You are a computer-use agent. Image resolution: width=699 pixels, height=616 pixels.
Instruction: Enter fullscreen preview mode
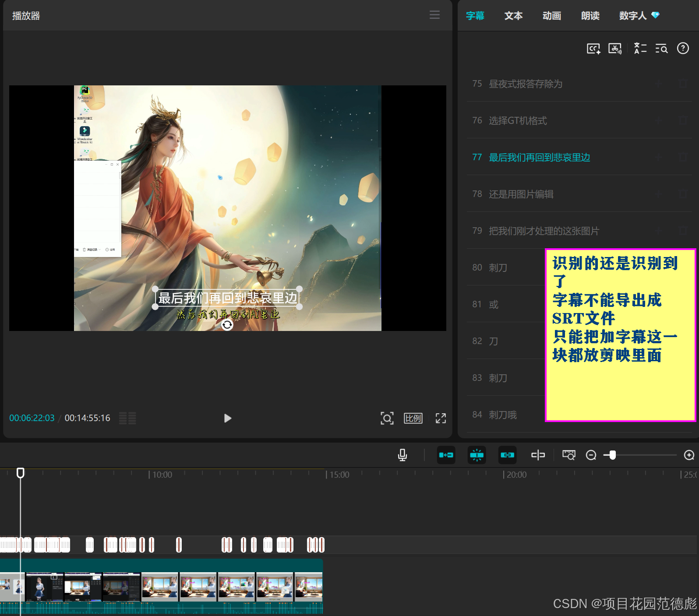(441, 418)
